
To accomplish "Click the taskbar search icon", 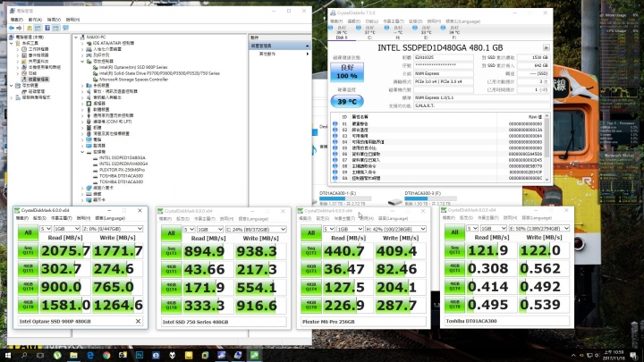I will tap(24, 356).
